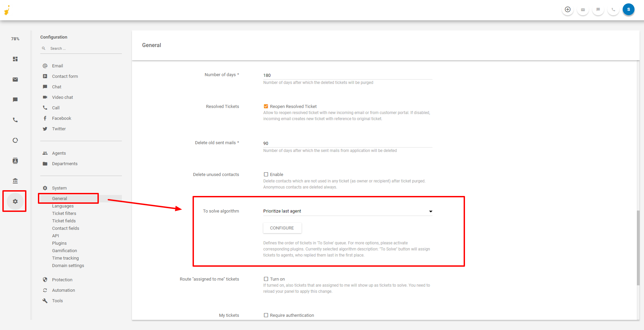Open Domain settings under System
This screenshot has height=330, width=644.
click(x=68, y=265)
